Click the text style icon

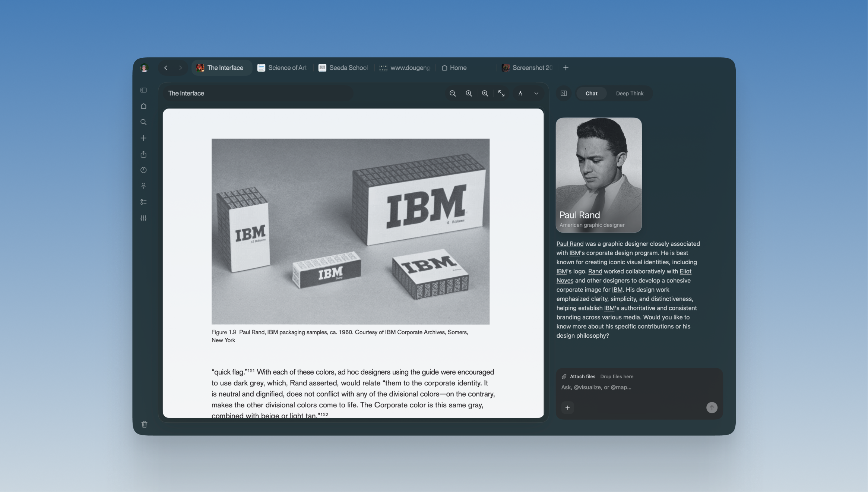point(520,94)
